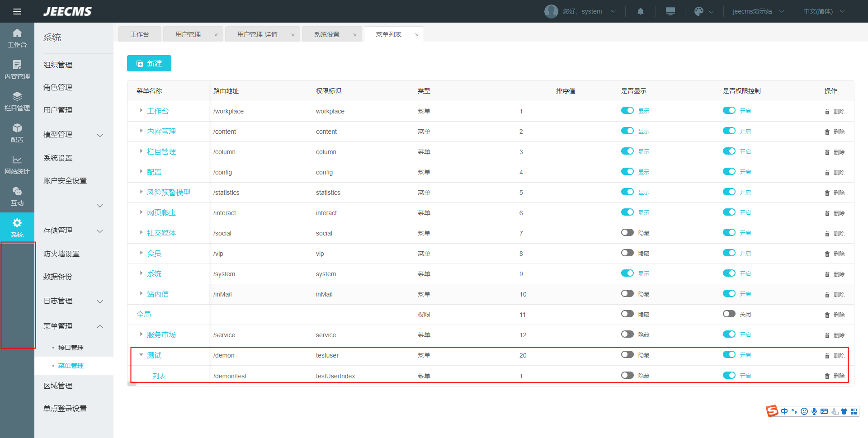Click the hamburger menu icon
Viewport: 868px width, 438px height.
click(17, 11)
